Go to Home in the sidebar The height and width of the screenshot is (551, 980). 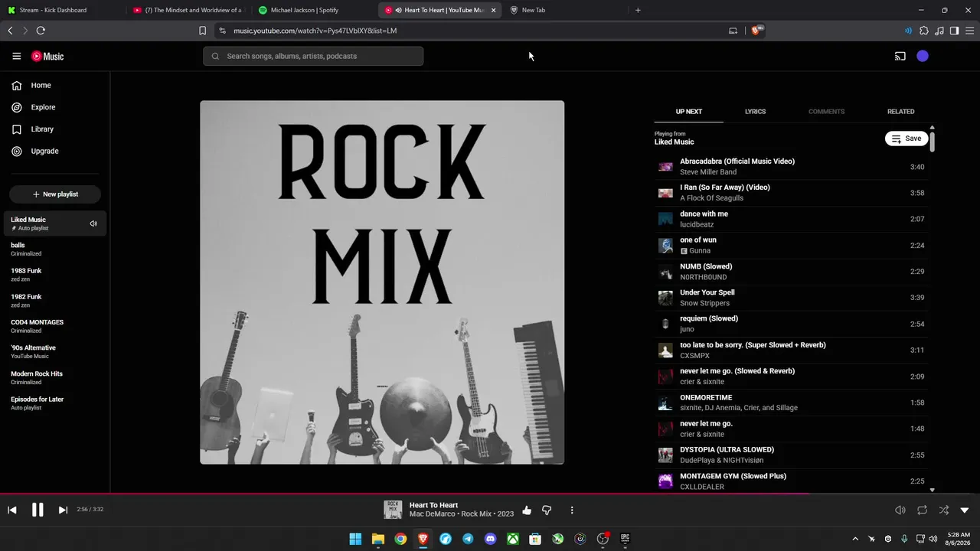pos(55,85)
